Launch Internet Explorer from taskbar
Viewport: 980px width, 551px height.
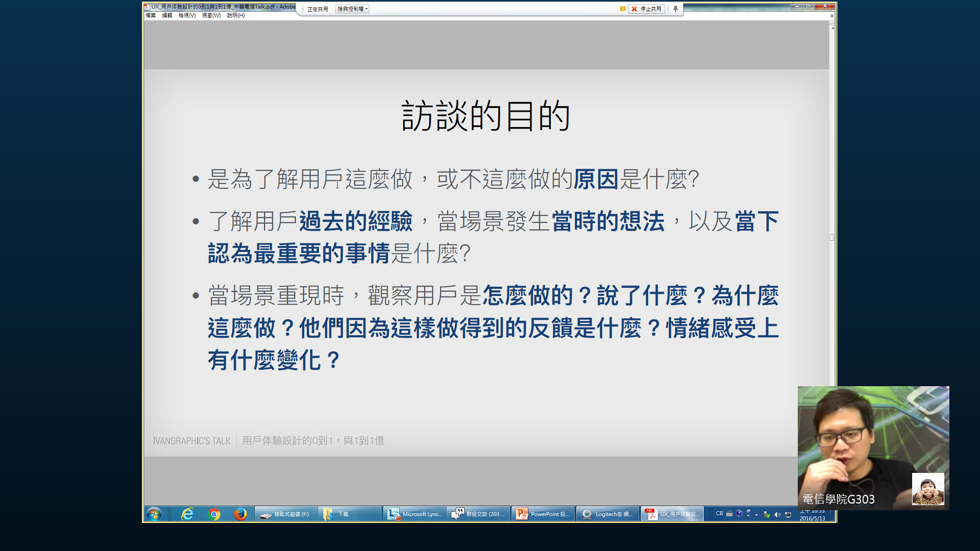[188, 514]
